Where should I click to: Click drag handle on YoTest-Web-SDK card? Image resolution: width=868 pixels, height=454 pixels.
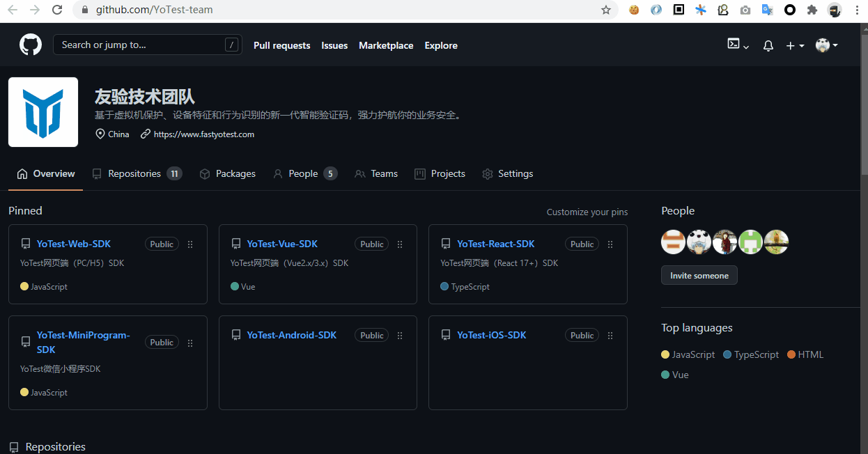point(190,244)
